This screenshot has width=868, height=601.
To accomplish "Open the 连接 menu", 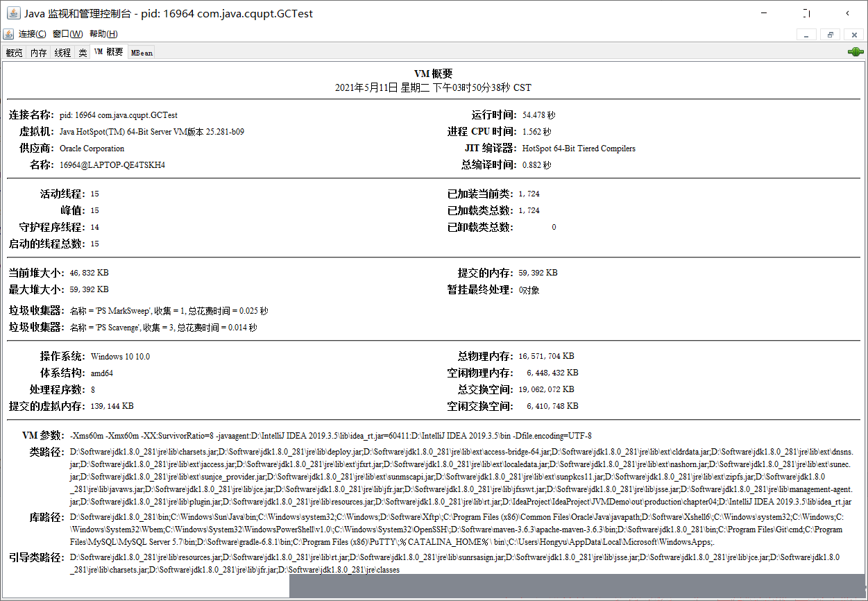I will (32, 34).
